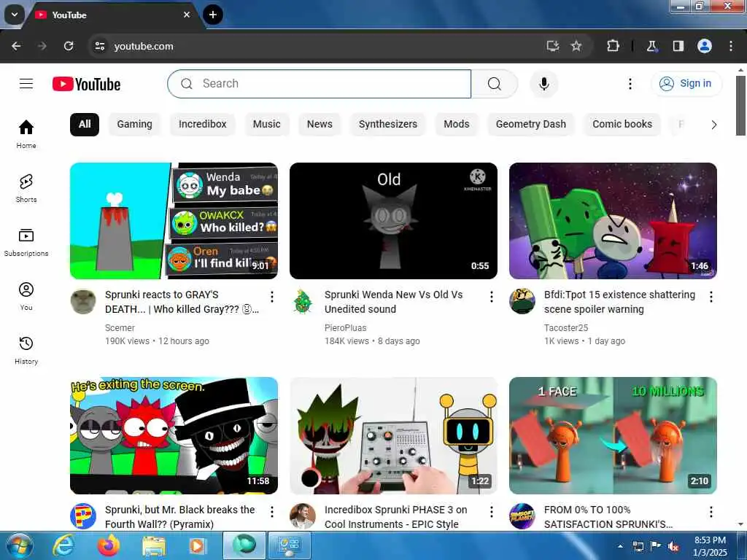This screenshot has width=747, height=560.
Task: Open YouTube settings three-dot menu
Action: click(x=630, y=84)
